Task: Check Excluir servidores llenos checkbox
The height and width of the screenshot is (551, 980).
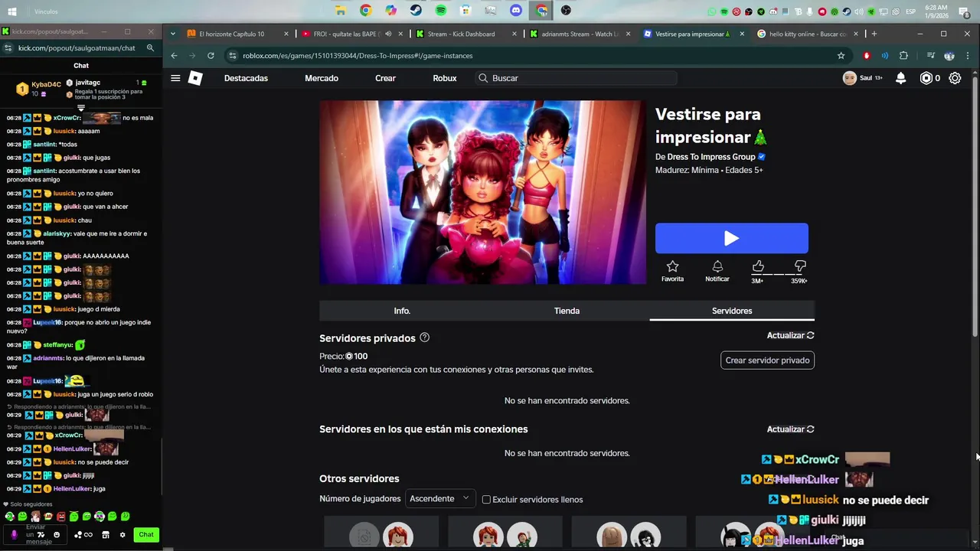Action: tap(485, 499)
